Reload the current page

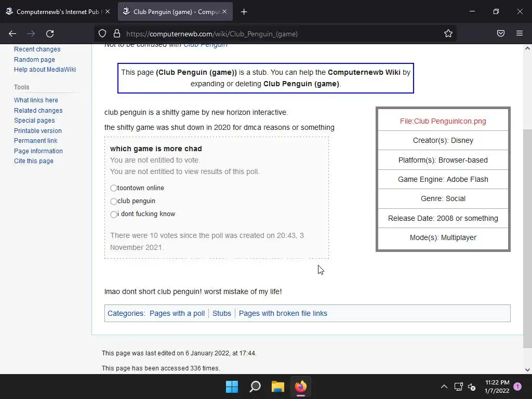[50, 34]
